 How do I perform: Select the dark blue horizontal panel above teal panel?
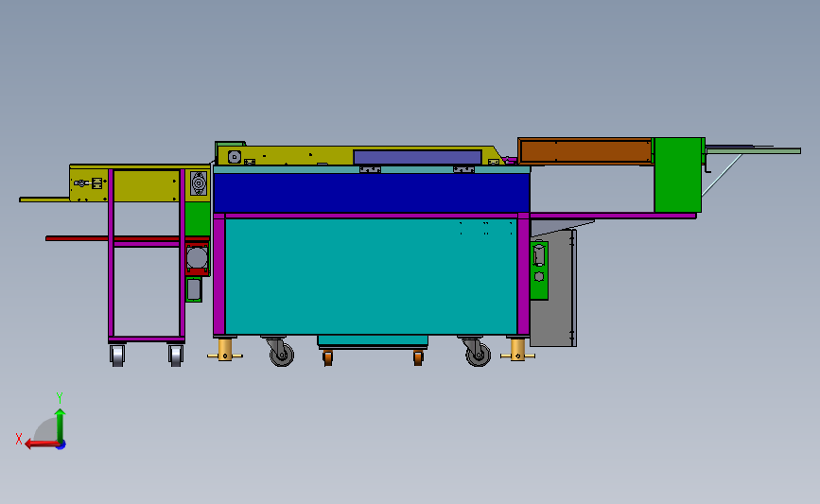(372, 193)
